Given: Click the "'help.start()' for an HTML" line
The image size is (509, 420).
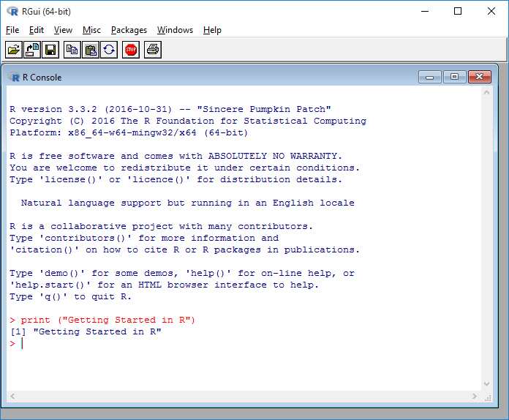Looking at the screenshot, I should coord(164,285).
